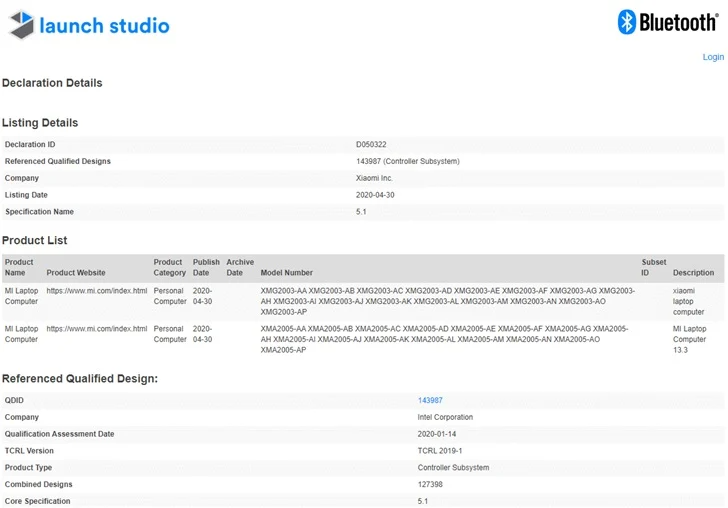Click the Product Website column header
The width and height of the screenshot is (728, 508).
point(76,272)
